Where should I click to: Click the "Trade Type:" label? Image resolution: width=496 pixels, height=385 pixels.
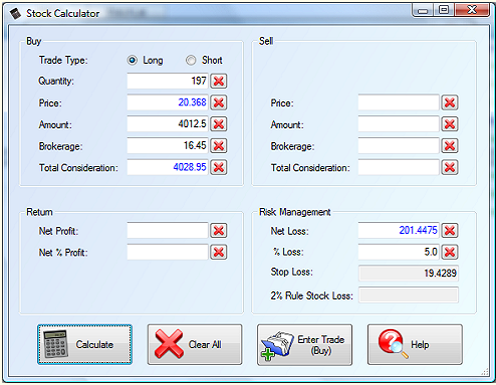pos(63,60)
